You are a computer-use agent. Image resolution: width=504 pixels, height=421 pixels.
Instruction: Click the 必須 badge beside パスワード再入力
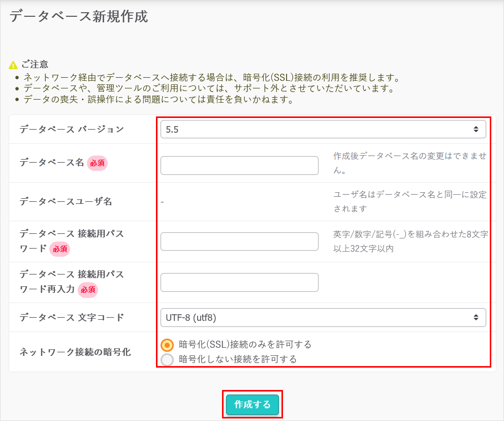[88, 289]
